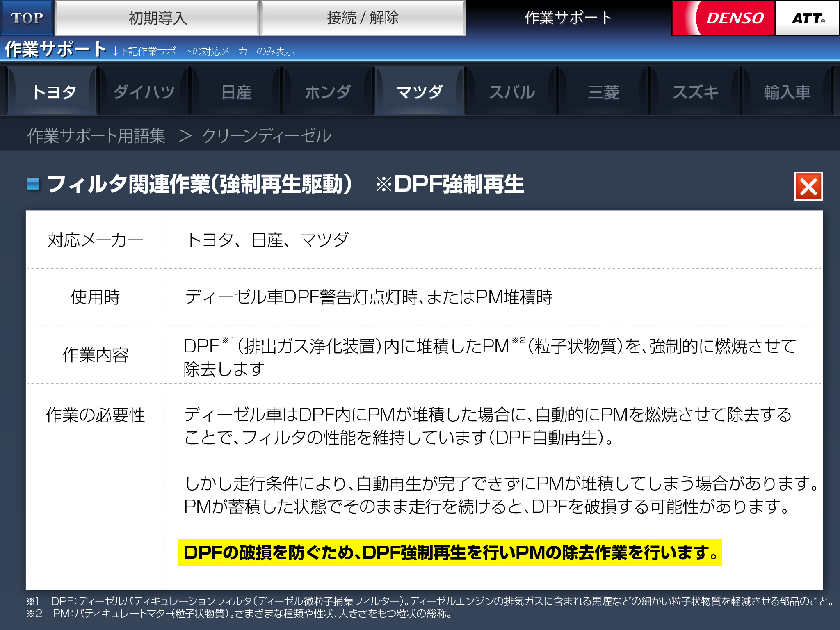840x630 pixels.
Task: Open the 初期導入 tab
Action: [x=157, y=18]
